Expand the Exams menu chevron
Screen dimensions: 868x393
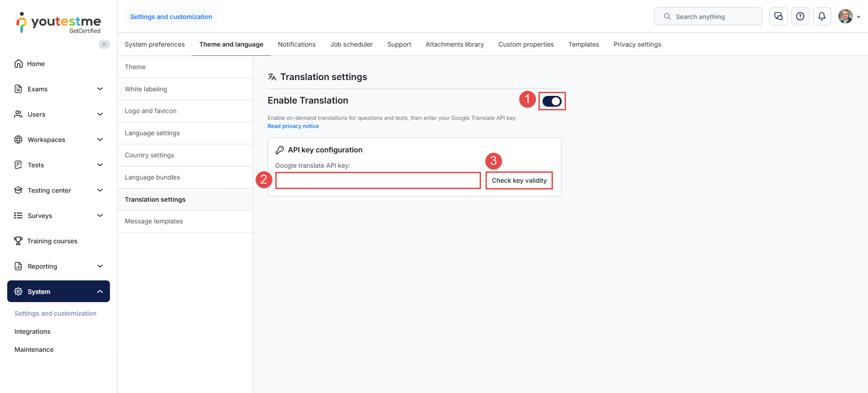[100, 89]
